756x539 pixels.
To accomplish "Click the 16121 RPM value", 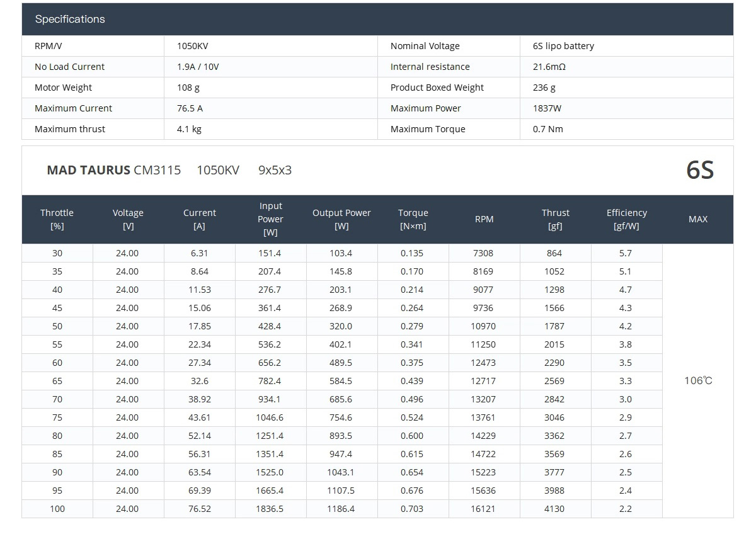I will point(483,509).
